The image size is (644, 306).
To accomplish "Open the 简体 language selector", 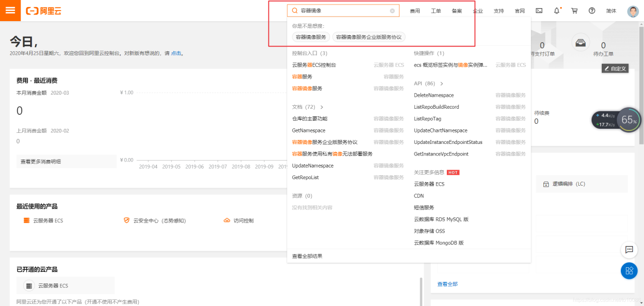I will [x=611, y=11].
